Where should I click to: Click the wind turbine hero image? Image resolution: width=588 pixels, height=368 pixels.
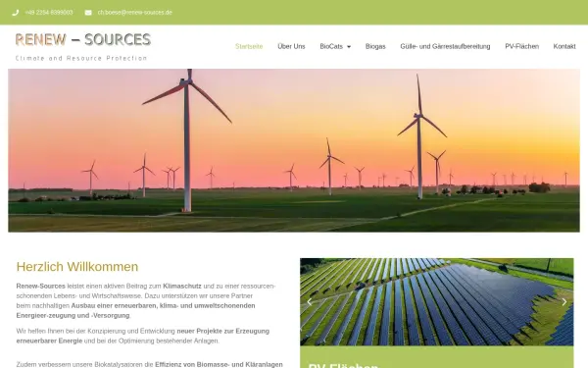[294, 150]
